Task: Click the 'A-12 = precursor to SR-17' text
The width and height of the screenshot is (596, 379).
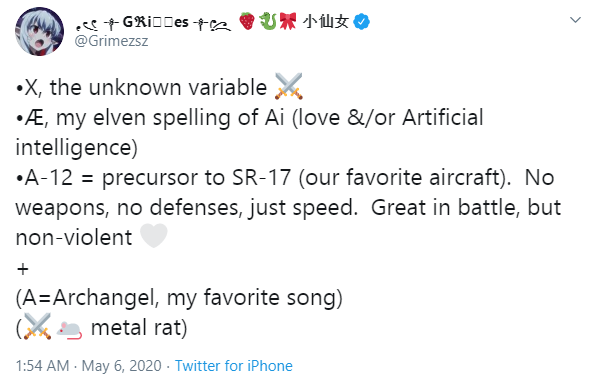Action: [x=154, y=178]
